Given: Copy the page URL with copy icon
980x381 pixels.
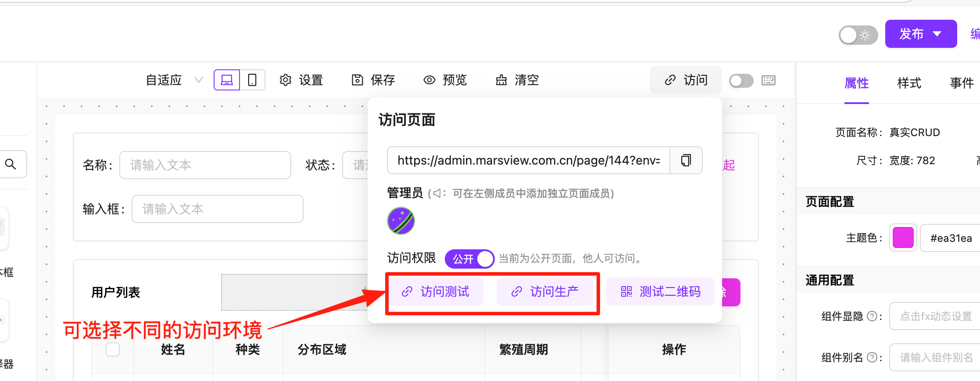Looking at the screenshot, I should (x=686, y=160).
